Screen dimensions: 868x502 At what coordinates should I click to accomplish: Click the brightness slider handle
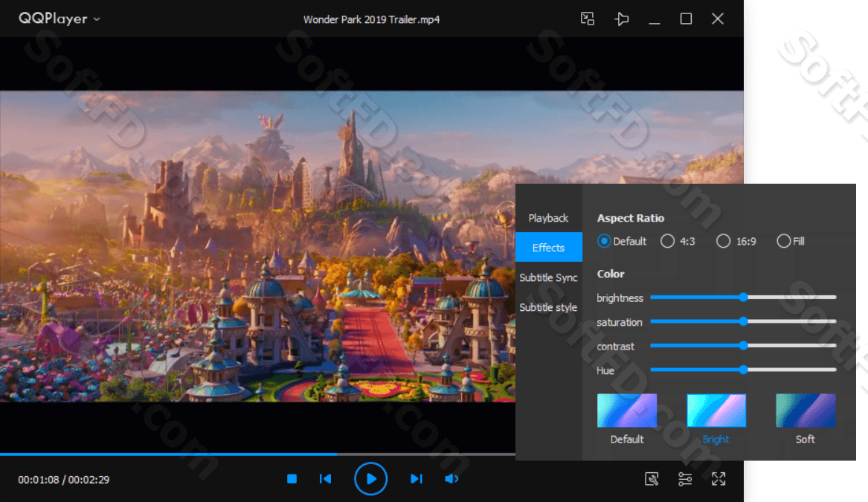743,297
